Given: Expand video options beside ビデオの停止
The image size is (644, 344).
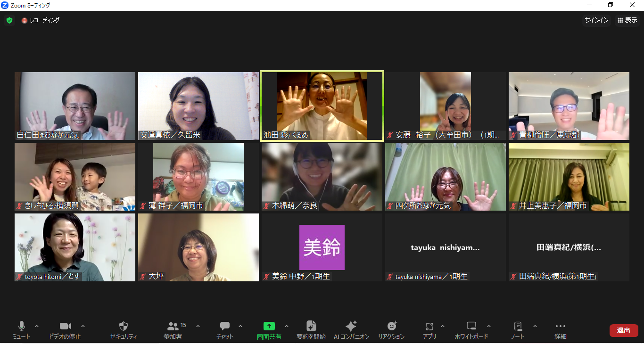Looking at the screenshot, I should coord(83,326).
